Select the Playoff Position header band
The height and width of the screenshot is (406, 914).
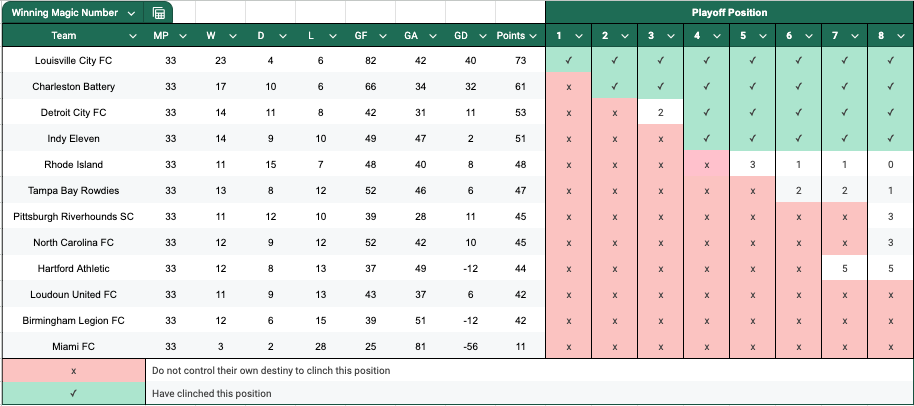pos(729,13)
